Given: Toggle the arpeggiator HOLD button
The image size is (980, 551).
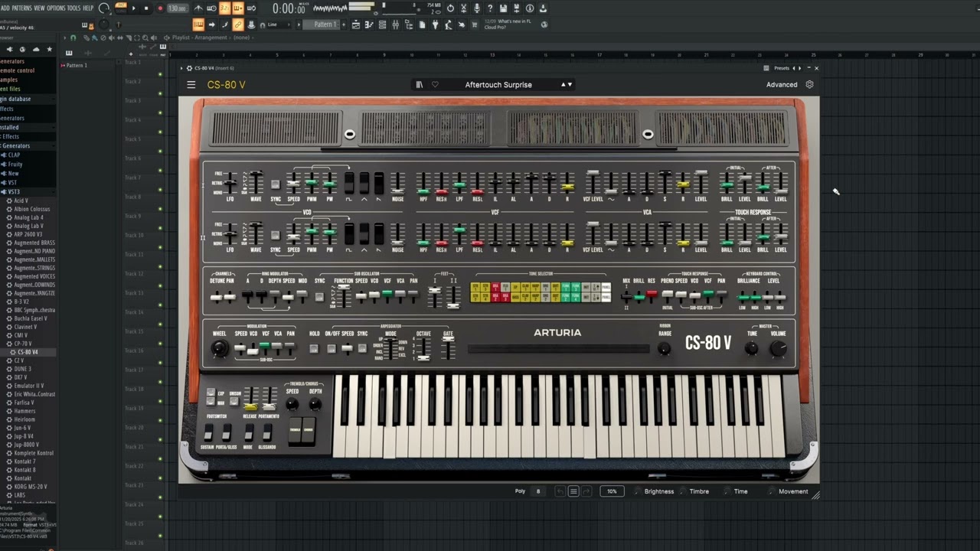Looking at the screenshot, I should [314, 348].
